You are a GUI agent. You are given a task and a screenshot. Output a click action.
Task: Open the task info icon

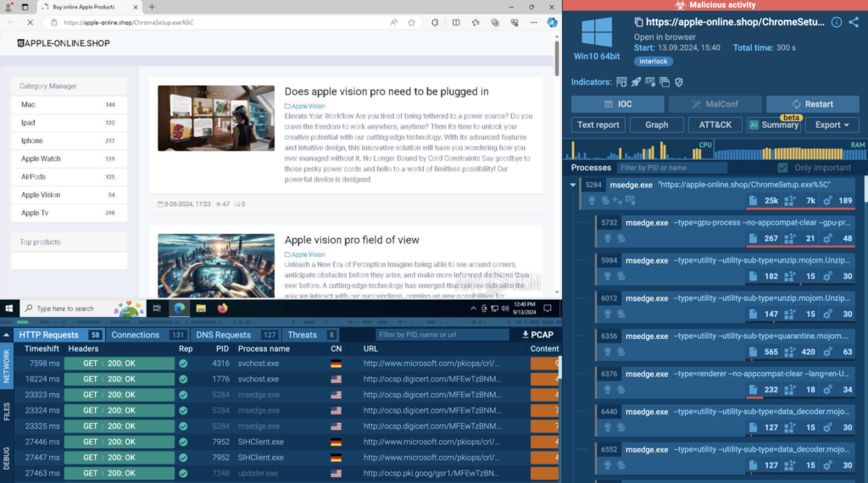coord(837,23)
